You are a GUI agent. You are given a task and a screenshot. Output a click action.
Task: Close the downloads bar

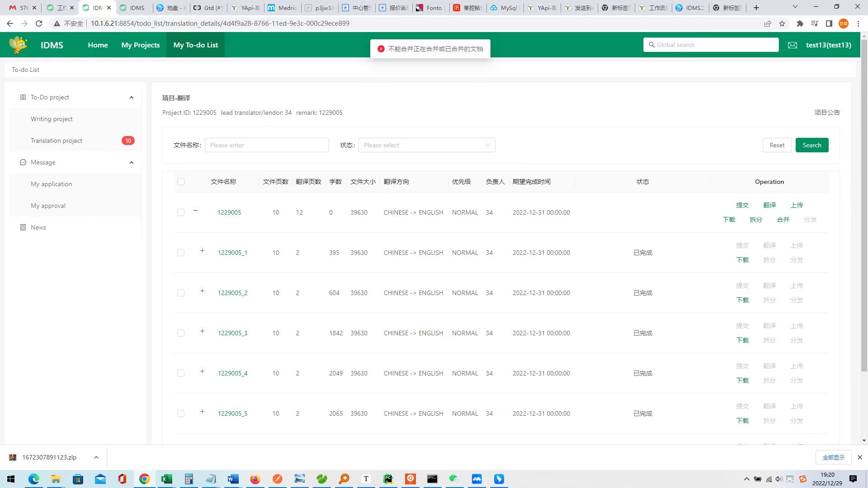point(860,457)
